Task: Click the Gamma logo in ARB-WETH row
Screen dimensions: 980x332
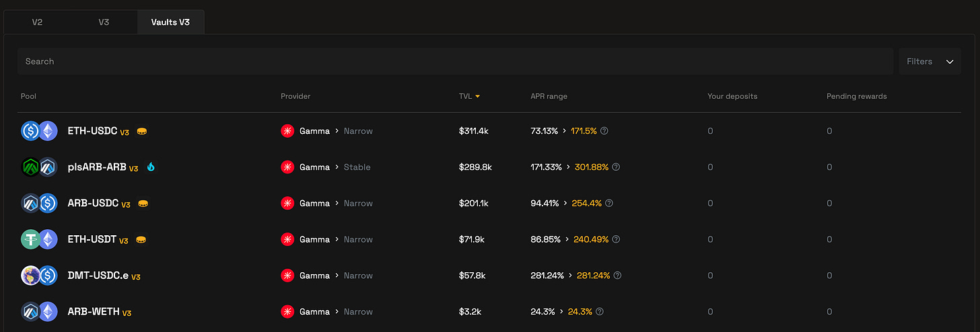Action: pyautogui.click(x=287, y=312)
